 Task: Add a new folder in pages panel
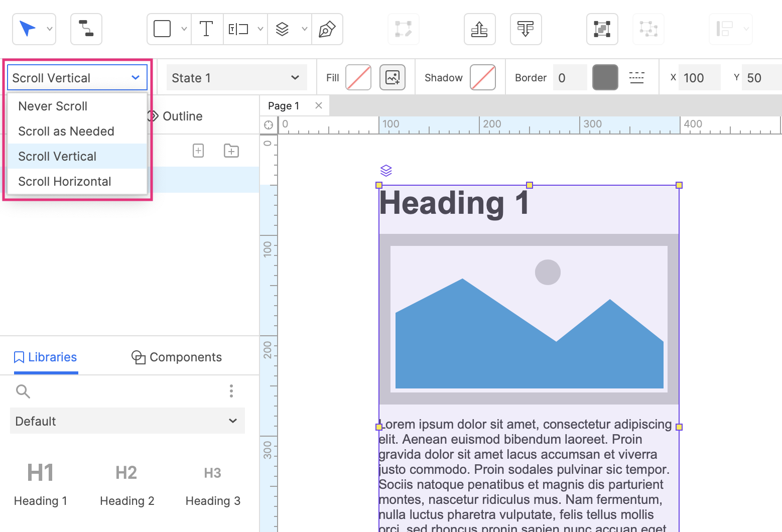[x=231, y=151]
